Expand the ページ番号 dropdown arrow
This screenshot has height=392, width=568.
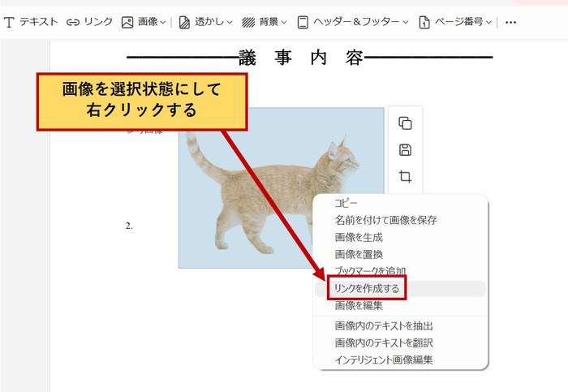(488, 23)
